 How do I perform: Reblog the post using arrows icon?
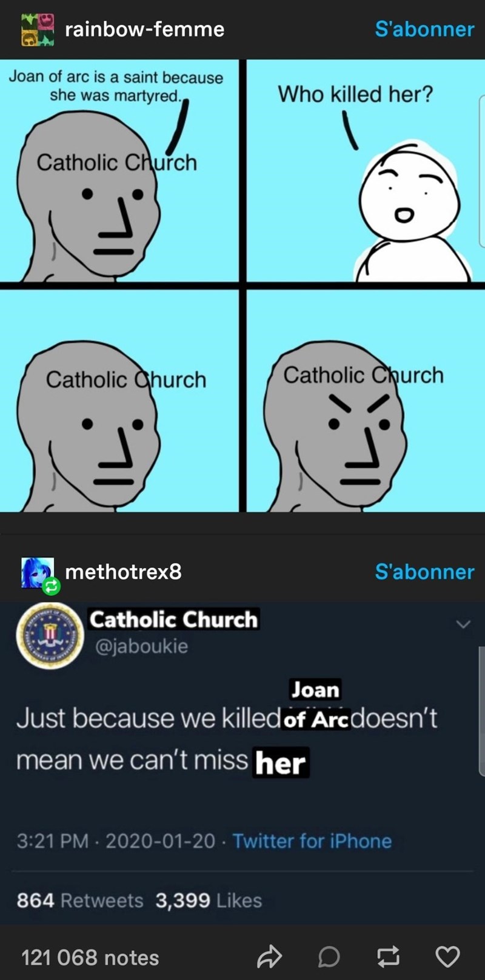pos(388,957)
